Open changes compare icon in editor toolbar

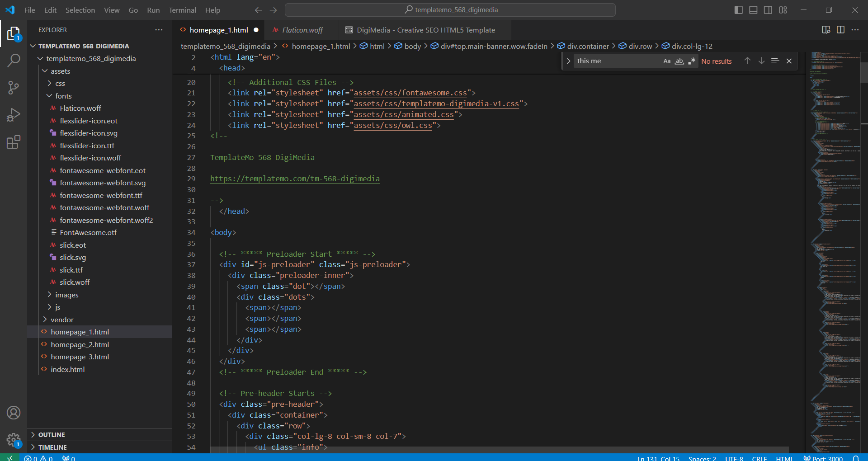(826, 30)
